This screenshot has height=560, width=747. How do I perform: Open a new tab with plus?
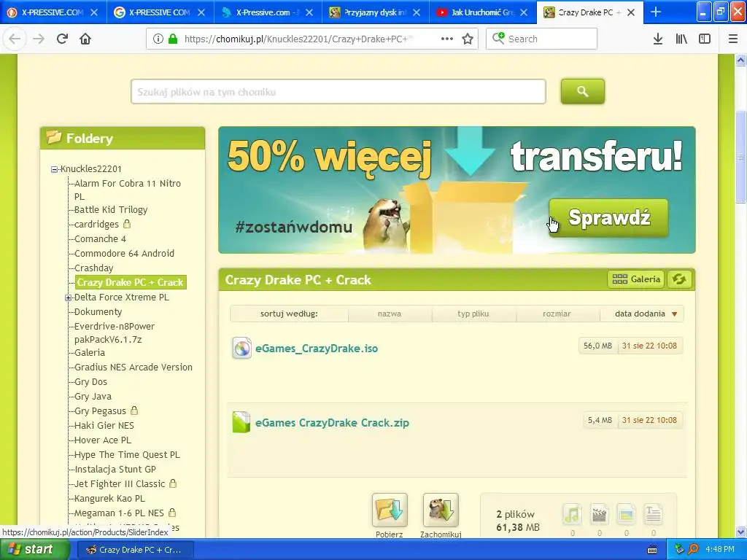(x=656, y=12)
